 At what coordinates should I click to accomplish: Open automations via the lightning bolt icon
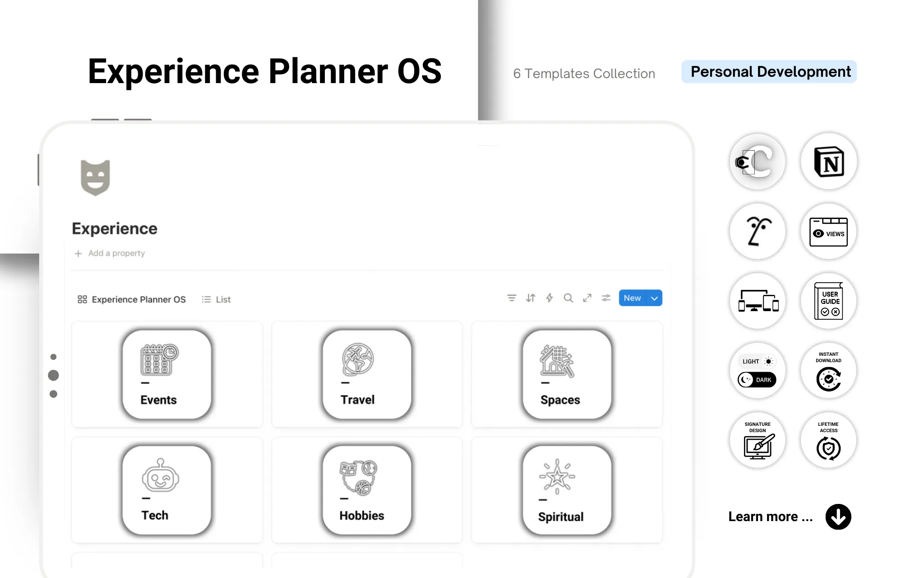[550, 298]
